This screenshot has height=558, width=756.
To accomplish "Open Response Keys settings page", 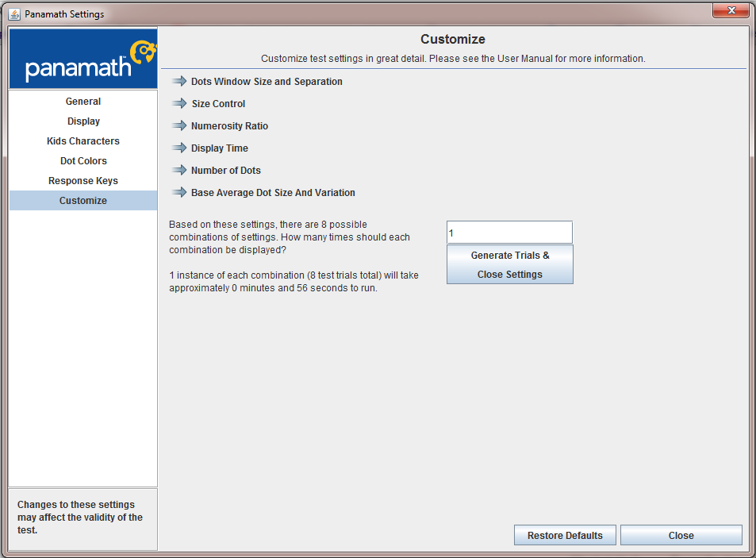I will (83, 180).
